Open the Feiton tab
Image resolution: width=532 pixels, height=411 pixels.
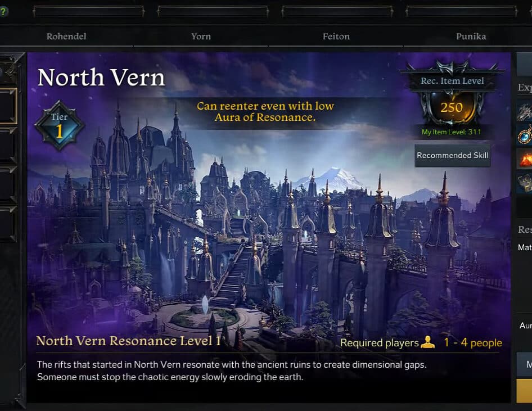click(x=336, y=37)
